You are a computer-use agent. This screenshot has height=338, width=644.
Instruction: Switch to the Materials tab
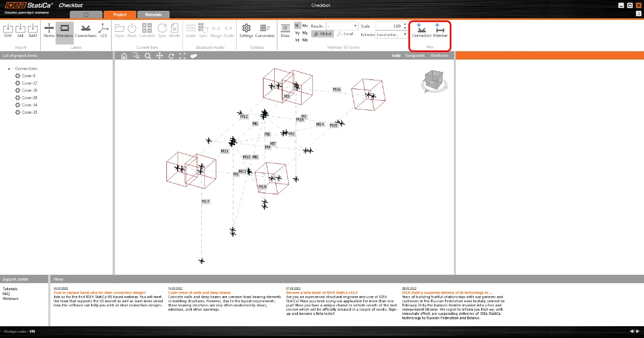[153, 14]
